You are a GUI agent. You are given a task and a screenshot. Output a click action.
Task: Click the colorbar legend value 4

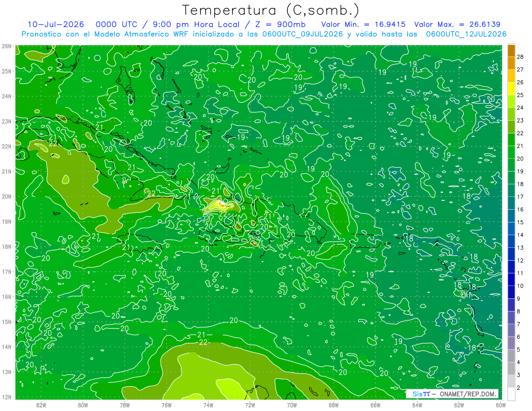tap(519, 363)
